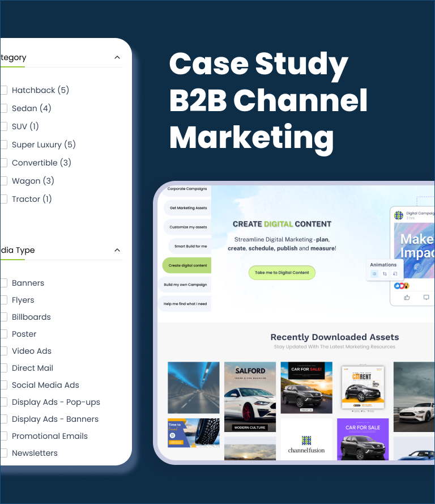Open the purple Car For Sale asset
The width and height of the screenshot is (435, 504).
pos(362,440)
